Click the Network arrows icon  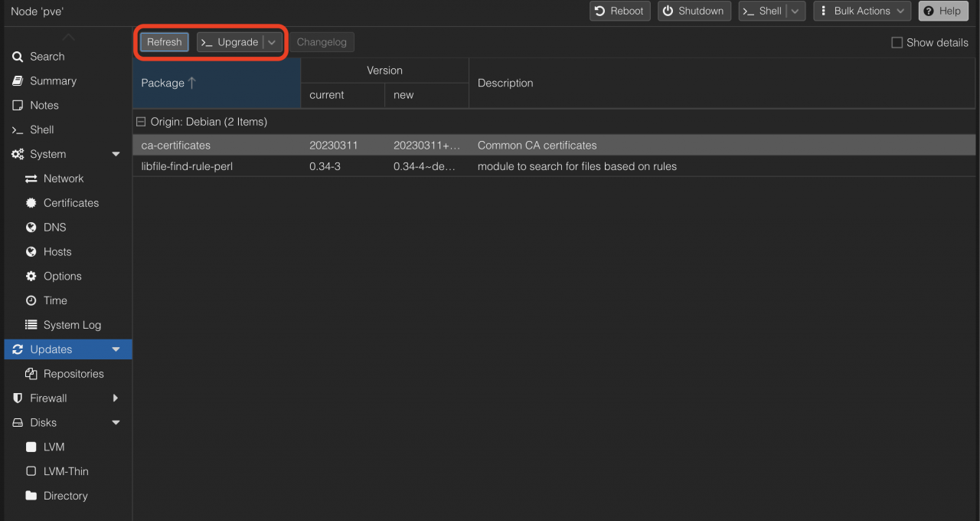pyautogui.click(x=31, y=179)
